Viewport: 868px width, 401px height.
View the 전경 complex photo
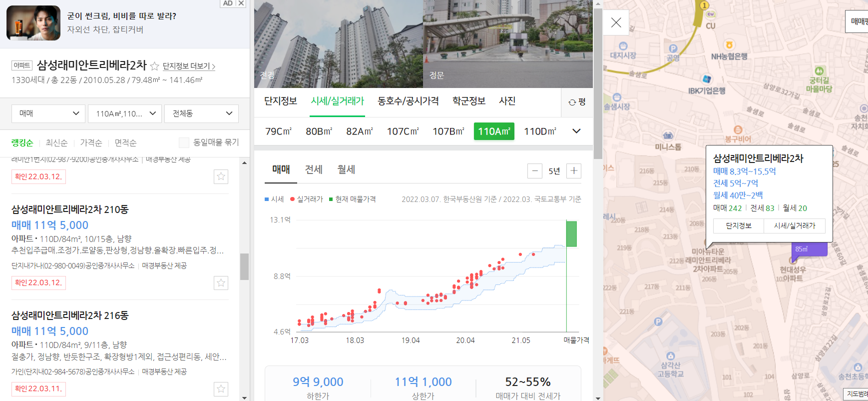pyautogui.click(x=339, y=44)
